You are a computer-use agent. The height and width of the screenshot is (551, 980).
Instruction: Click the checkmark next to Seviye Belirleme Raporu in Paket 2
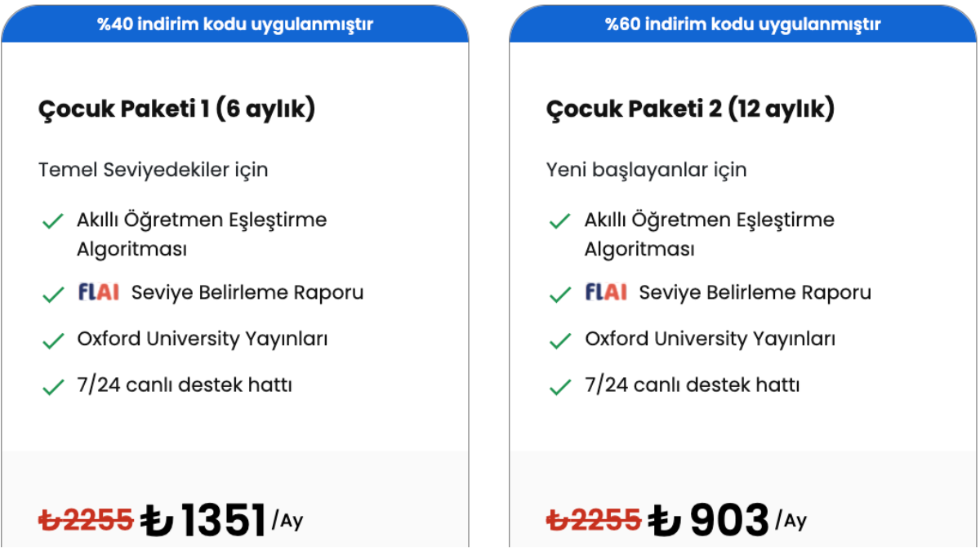click(560, 295)
